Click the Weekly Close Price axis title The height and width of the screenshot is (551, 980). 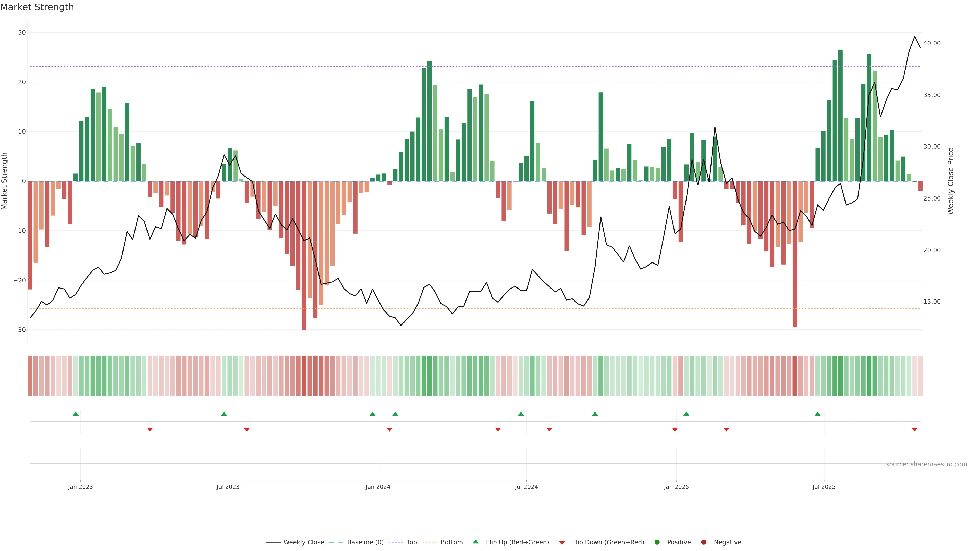(x=951, y=181)
